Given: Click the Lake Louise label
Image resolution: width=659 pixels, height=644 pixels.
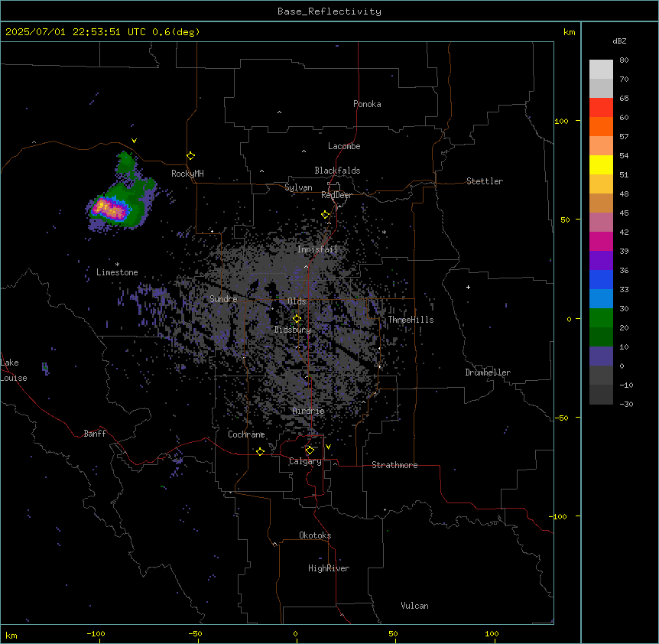Looking at the screenshot, I should point(14,370).
